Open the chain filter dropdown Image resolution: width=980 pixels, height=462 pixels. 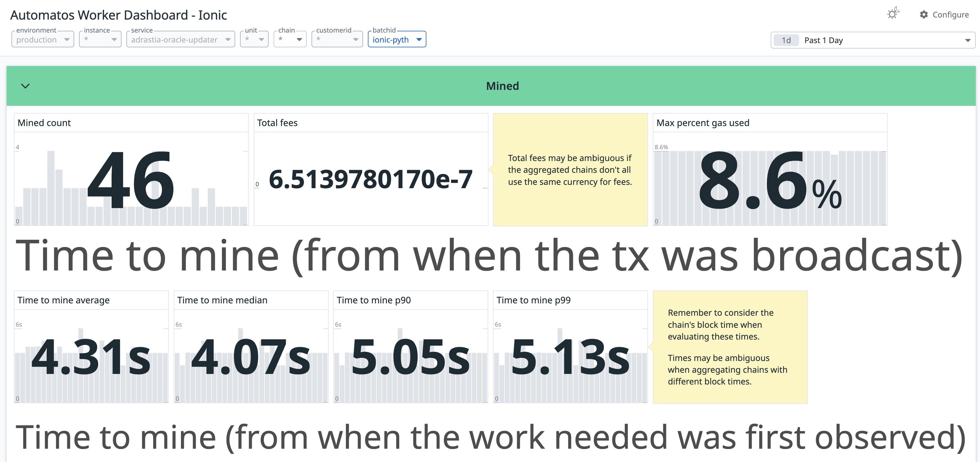pos(290,39)
